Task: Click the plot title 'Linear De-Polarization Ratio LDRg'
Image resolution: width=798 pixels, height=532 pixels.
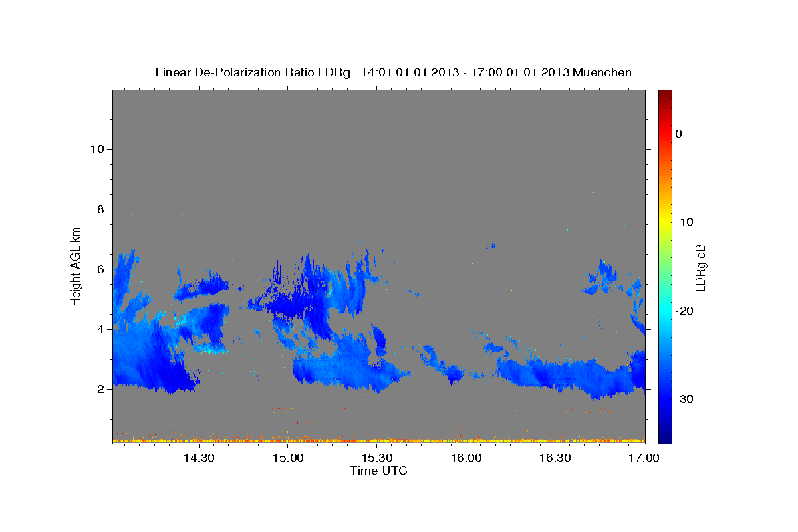Action: [x=252, y=72]
